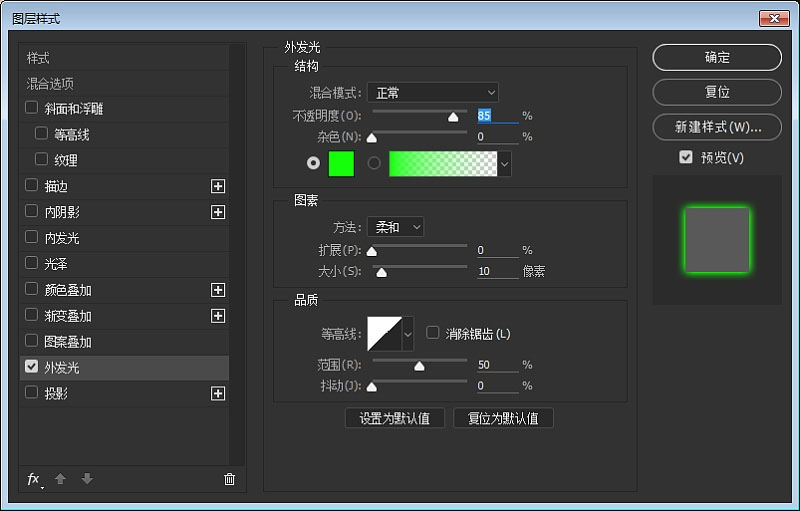
Task: Add another 内阴影 effect with plus icon
Action: pyautogui.click(x=218, y=212)
